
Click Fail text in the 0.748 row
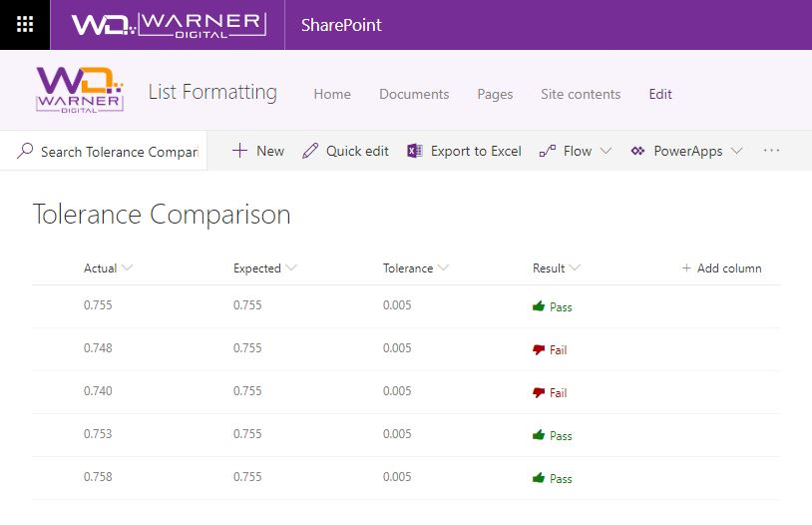pos(559,349)
